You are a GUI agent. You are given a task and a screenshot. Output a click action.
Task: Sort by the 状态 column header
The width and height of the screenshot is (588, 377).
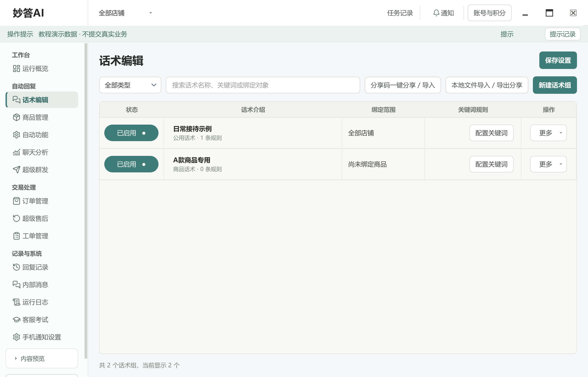[132, 110]
